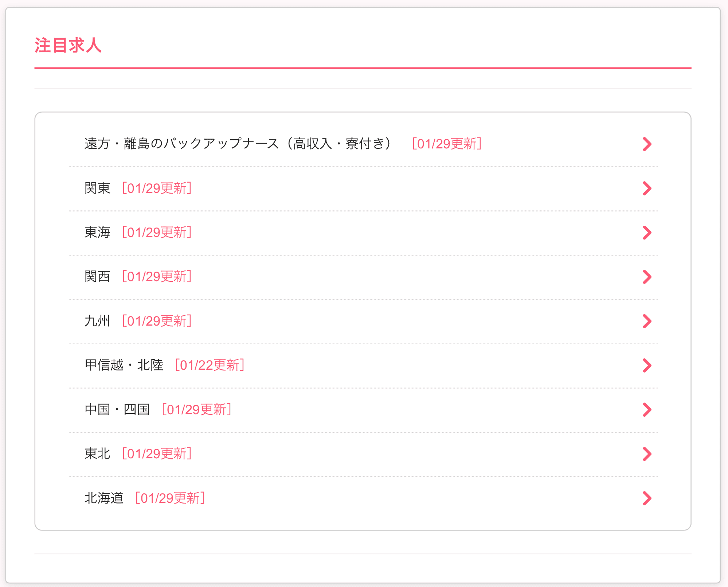Click the chevron in 中国・四国 row
This screenshot has width=728, height=587.
pos(647,410)
